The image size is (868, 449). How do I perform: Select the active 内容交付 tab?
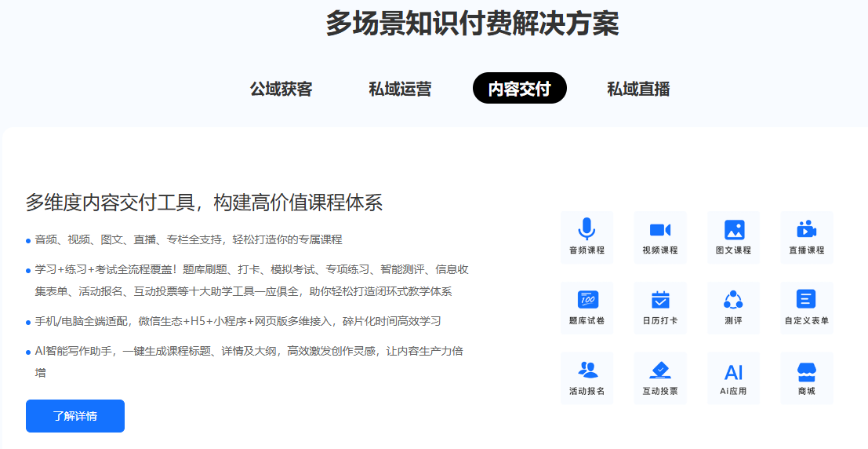[x=519, y=89]
